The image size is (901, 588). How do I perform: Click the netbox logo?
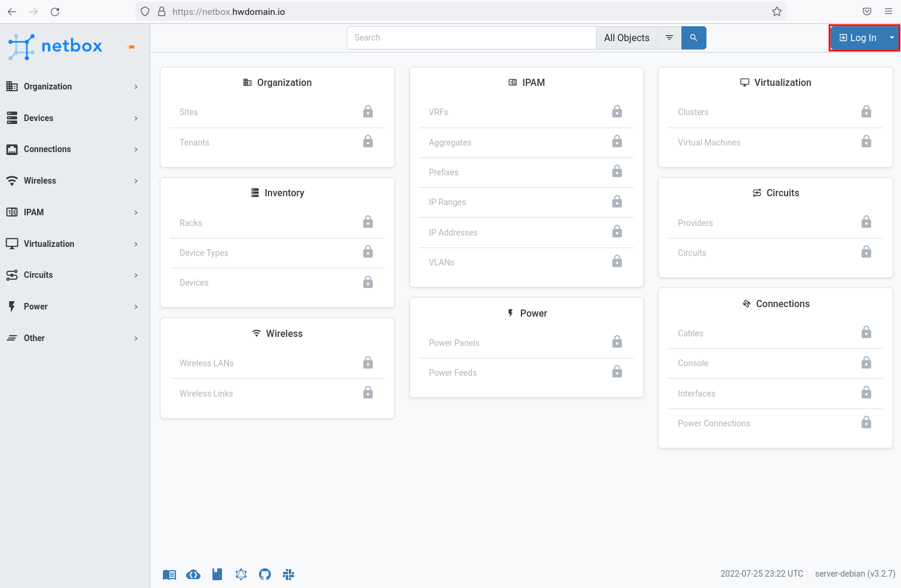(55, 47)
